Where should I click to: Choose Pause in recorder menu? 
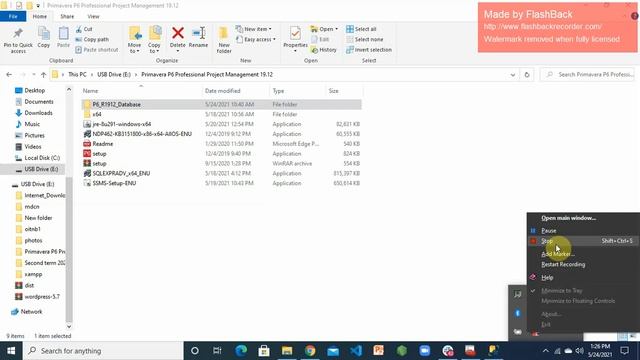click(549, 231)
